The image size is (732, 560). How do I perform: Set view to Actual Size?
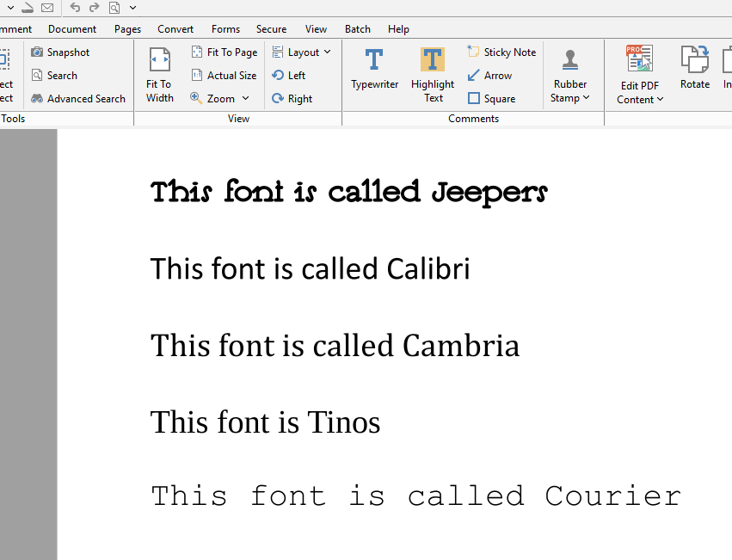(x=224, y=76)
